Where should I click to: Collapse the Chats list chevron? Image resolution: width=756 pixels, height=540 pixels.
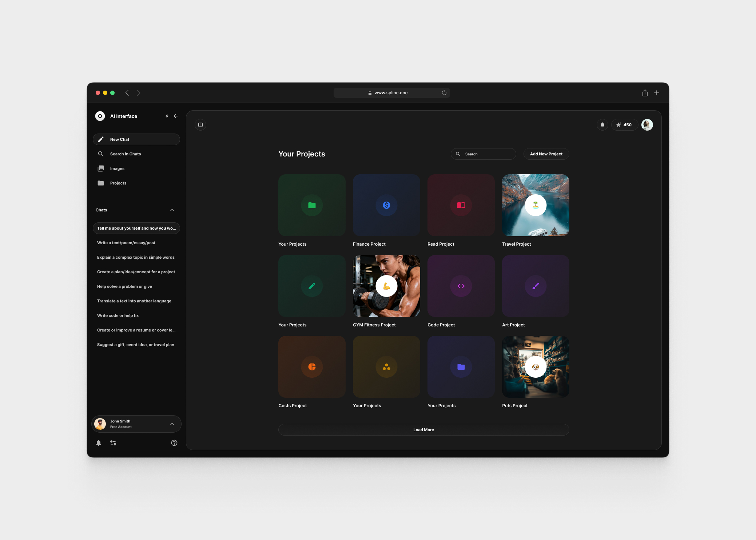[172, 210]
